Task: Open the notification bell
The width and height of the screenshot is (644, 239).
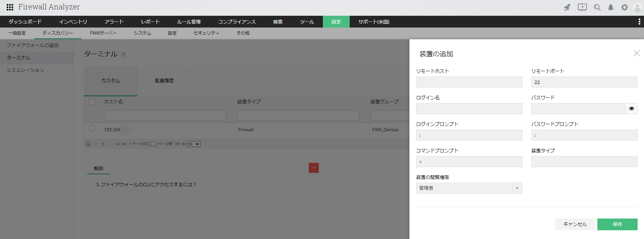Action: 611,7
